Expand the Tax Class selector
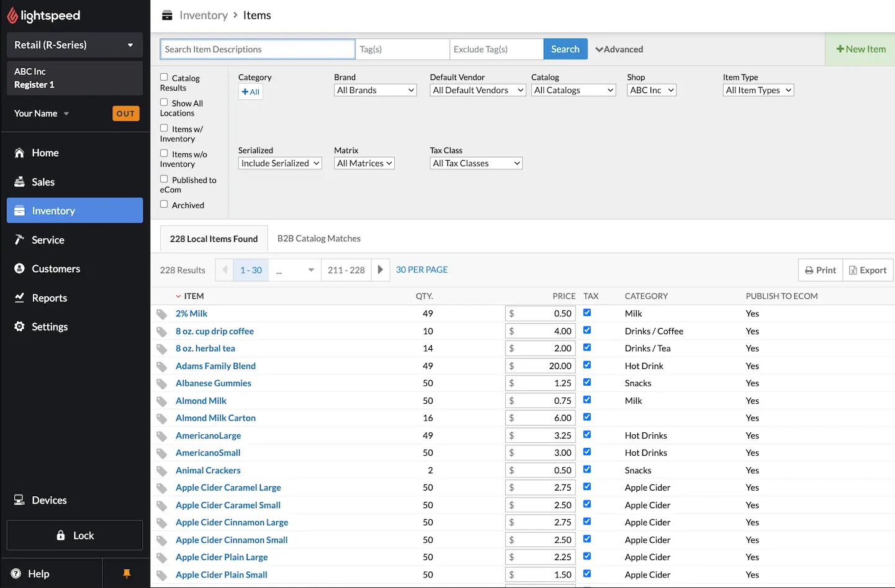Viewport: 895px width, 588px height. pos(475,163)
